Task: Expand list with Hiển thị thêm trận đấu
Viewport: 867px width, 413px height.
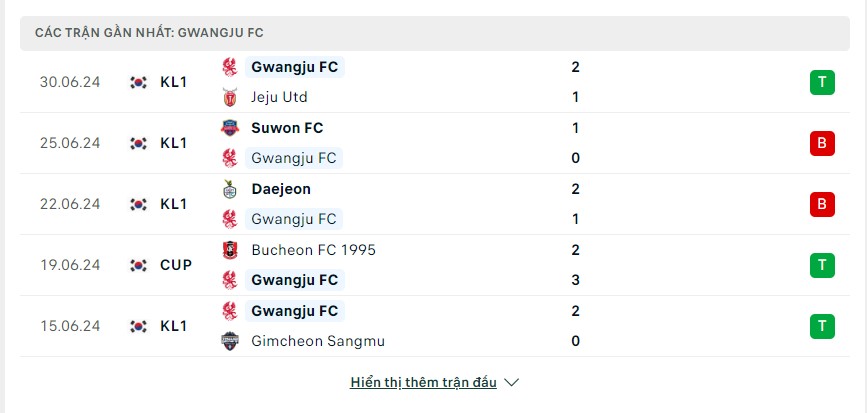Action: 424,382
